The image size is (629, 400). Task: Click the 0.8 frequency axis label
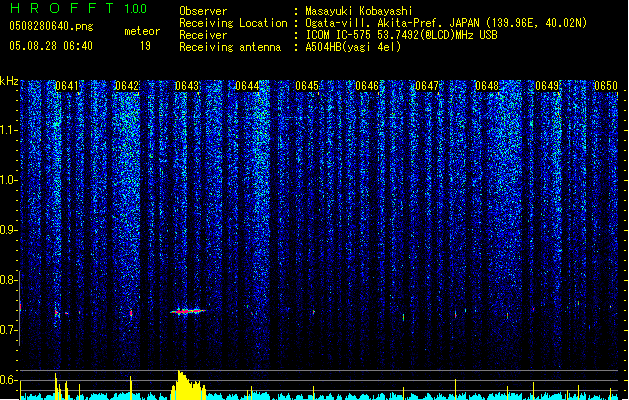(x=9, y=280)
